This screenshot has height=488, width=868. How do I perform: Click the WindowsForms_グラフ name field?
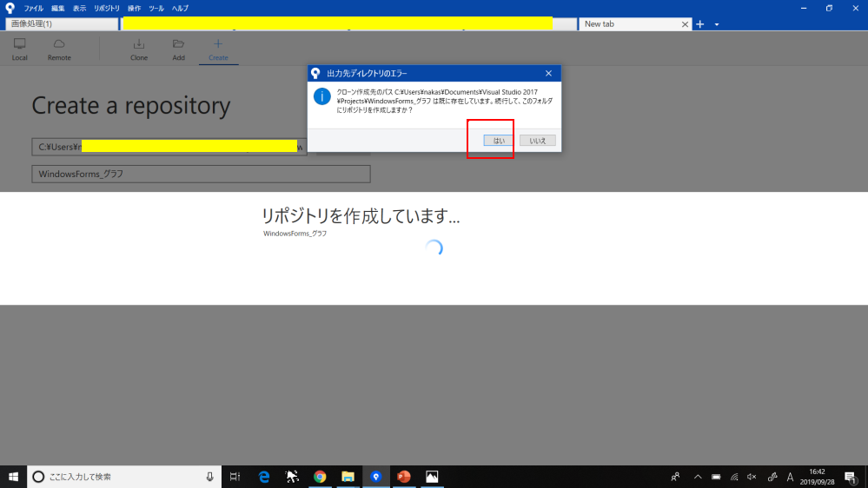click(201, 174)
